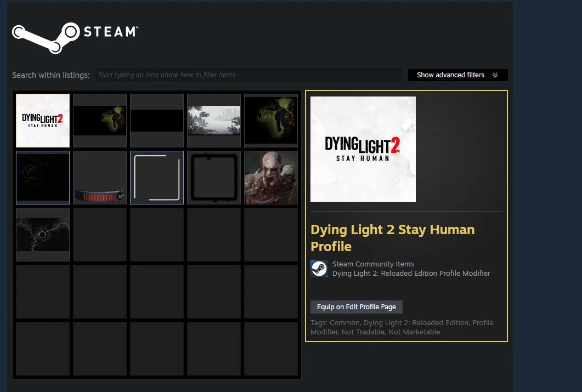This screenshot has height=392, width=582.
Task: Select the red-striped wristband inventory item
Action: click(x=100, y=178)
